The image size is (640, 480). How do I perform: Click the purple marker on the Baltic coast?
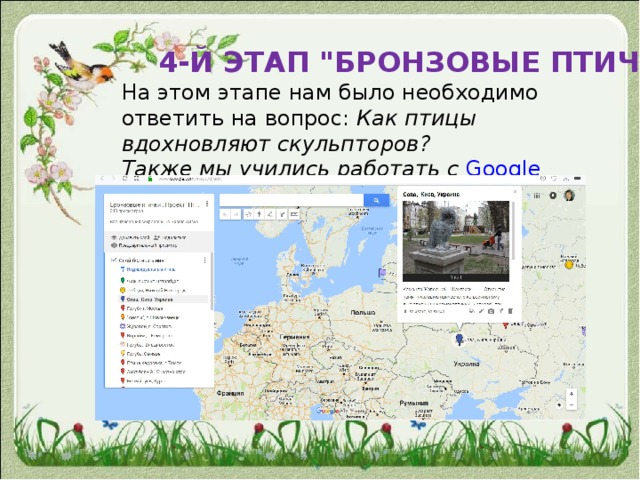pos(382,273)
